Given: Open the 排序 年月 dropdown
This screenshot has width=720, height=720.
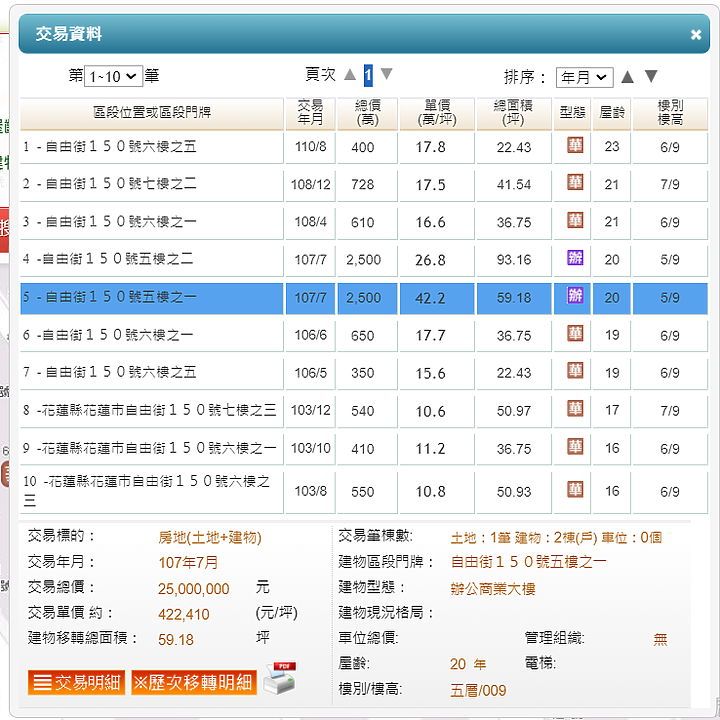Looking at the screenshot, I should [x=584, y=77].
